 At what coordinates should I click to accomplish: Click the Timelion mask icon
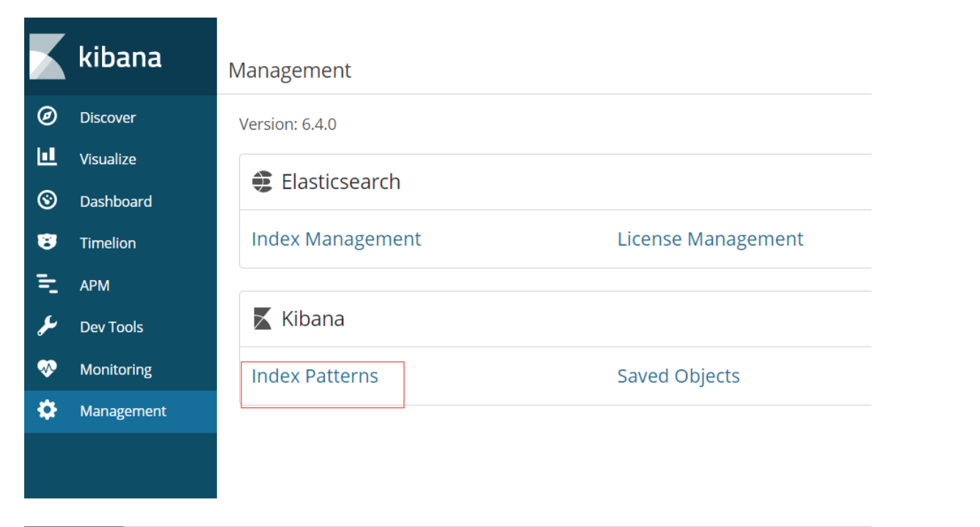tap(47, 242)
